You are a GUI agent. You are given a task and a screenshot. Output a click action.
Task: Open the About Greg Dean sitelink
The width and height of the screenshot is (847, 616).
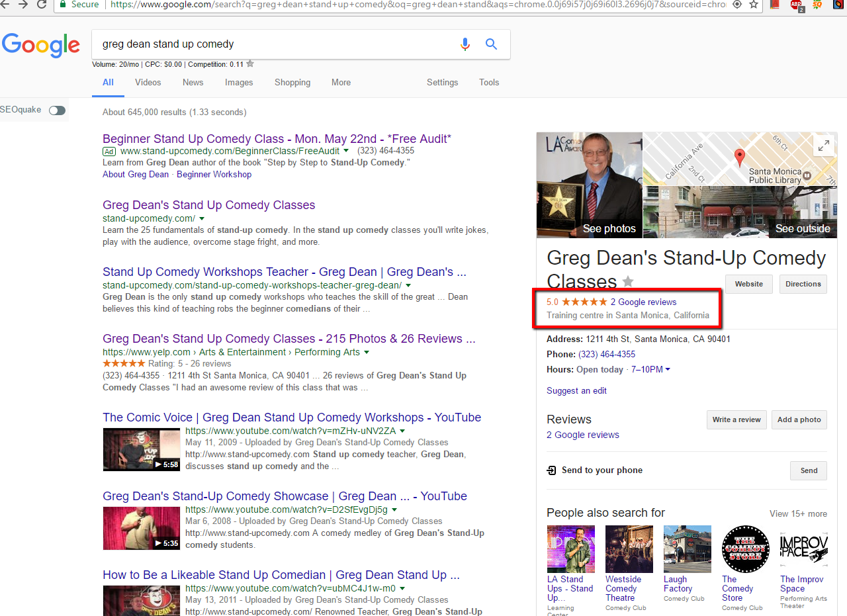(136, 174)
